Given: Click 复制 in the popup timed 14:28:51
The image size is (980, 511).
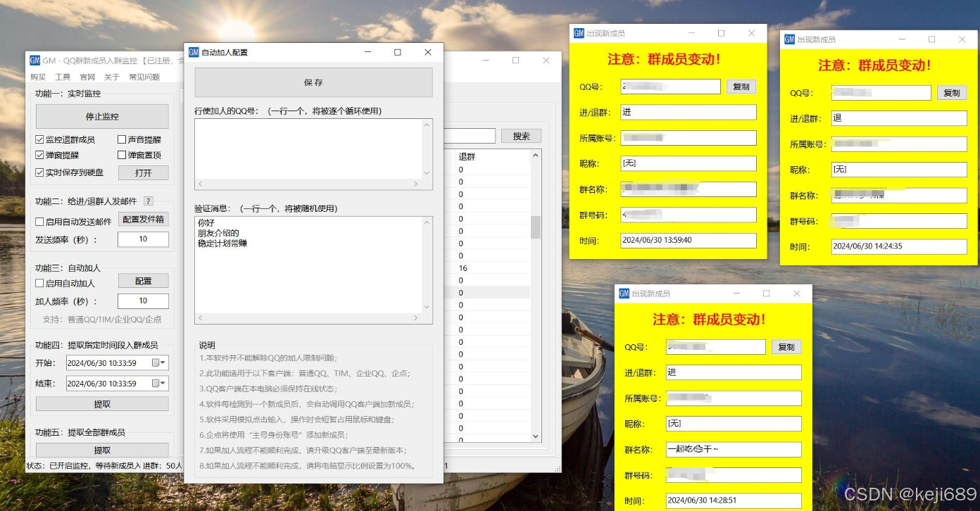Looking at the screenshot, I should point(786,347).
